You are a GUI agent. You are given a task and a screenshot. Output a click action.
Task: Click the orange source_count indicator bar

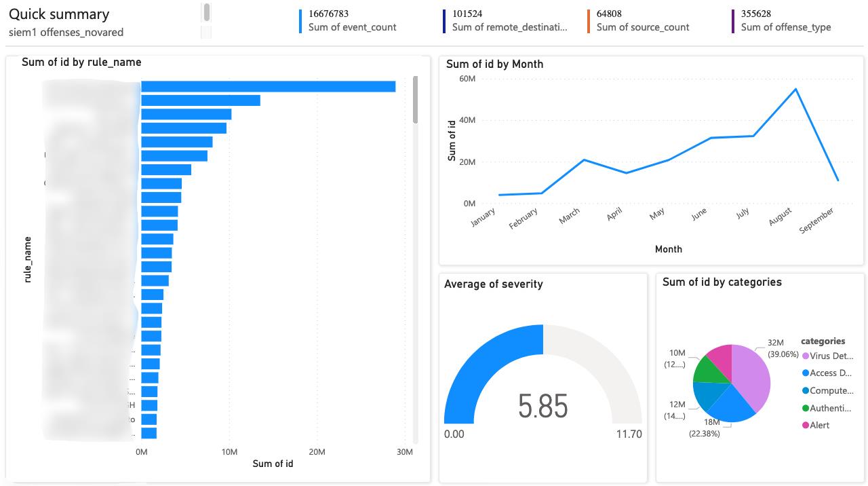click(589, 20)
